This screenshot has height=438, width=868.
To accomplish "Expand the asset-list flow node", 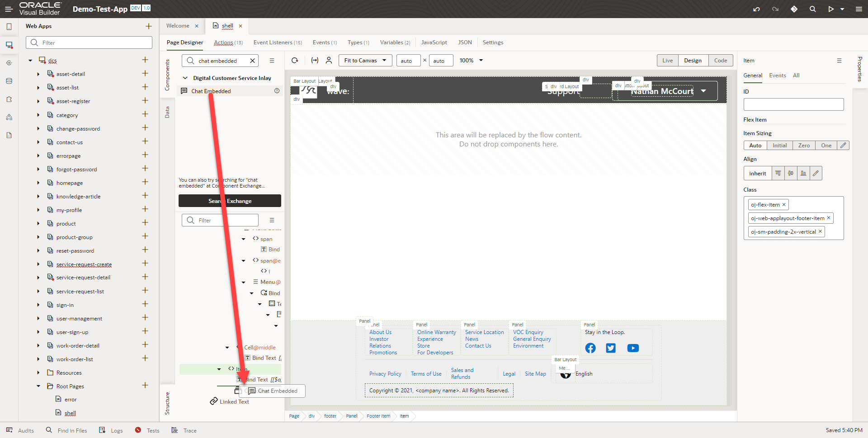I will click(38, 88).
